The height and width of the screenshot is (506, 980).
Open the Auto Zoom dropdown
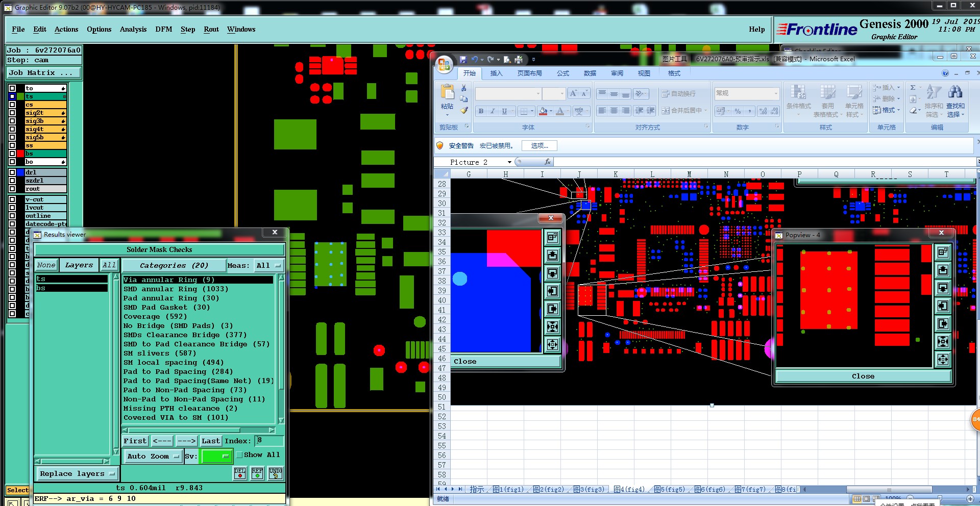point(153,457)
